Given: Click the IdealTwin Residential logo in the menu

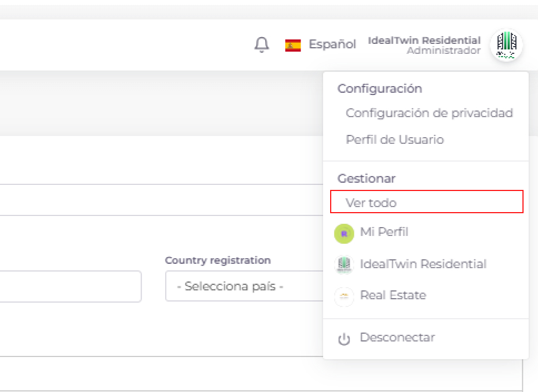Looking at the screenshot, I should pos(344,265).
